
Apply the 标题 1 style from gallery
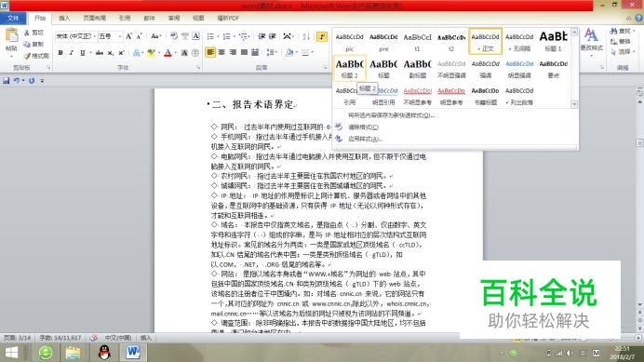click(x=553, y=42)
